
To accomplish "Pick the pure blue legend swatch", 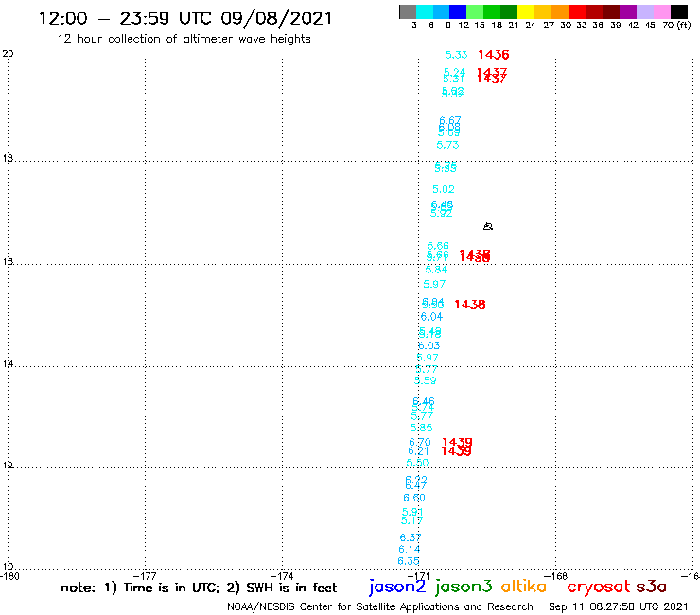I will (458, 11).
